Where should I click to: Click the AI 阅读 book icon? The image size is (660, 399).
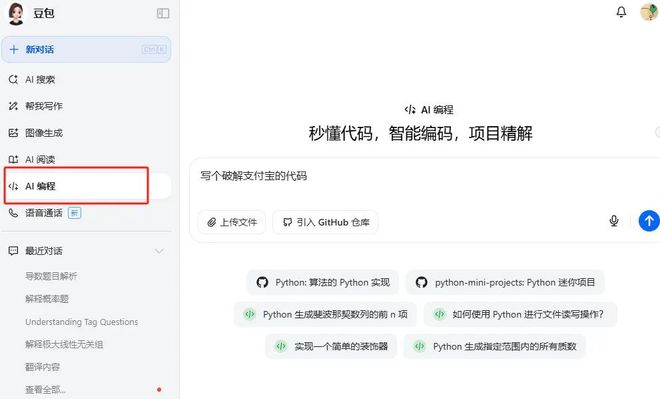(13, 159)
